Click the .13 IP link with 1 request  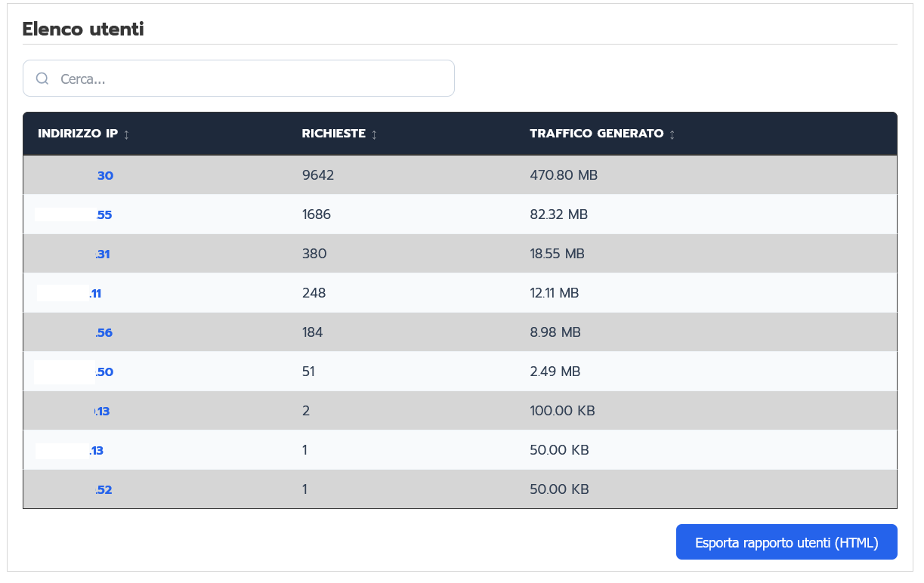pos(96,451)
